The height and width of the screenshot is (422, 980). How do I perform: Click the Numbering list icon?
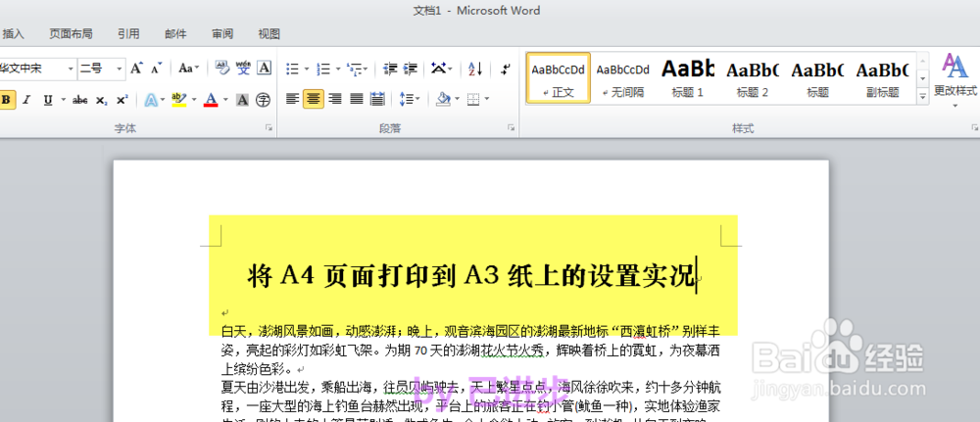pyautogui.click(x=323, y=69)
